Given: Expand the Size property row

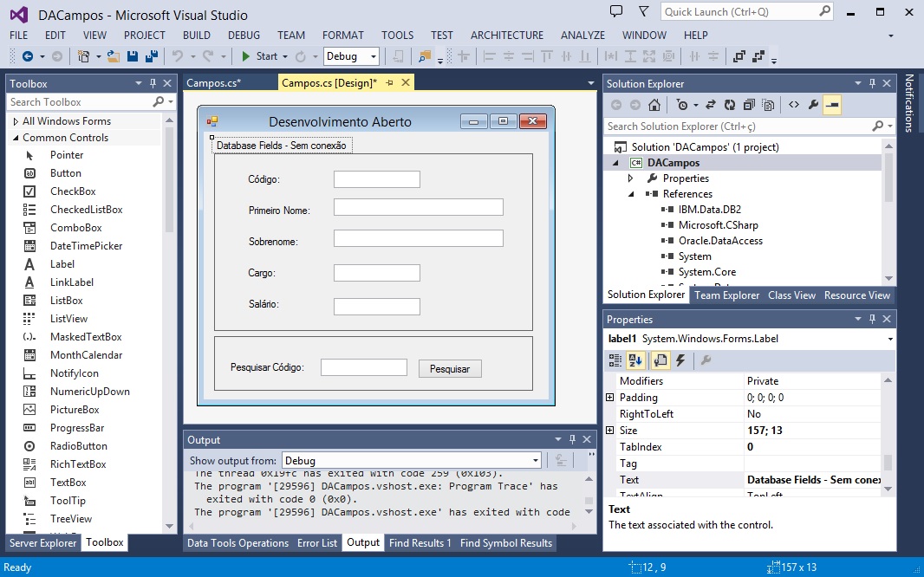Looking at the screenshot, I should click(609, 431).
